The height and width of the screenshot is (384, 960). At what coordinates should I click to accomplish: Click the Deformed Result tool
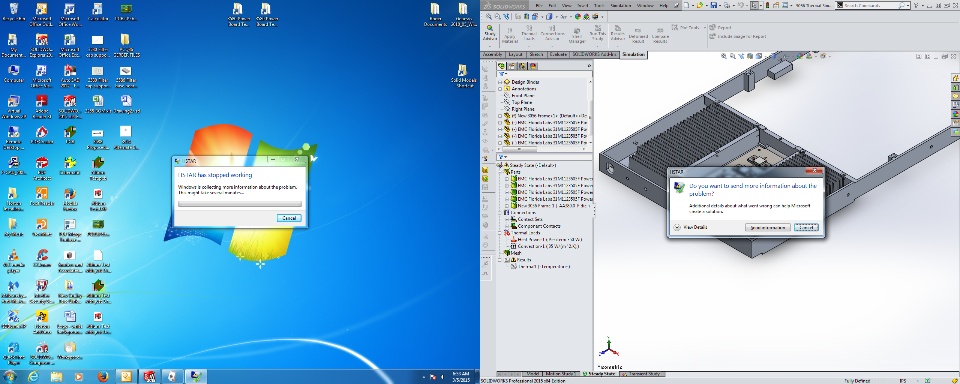point(638,36)
